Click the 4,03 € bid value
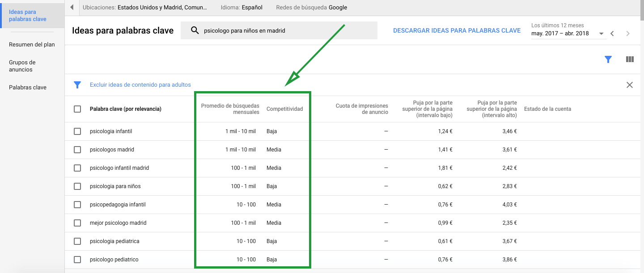The height and width of the screenshot is (273, 644). 509,205
